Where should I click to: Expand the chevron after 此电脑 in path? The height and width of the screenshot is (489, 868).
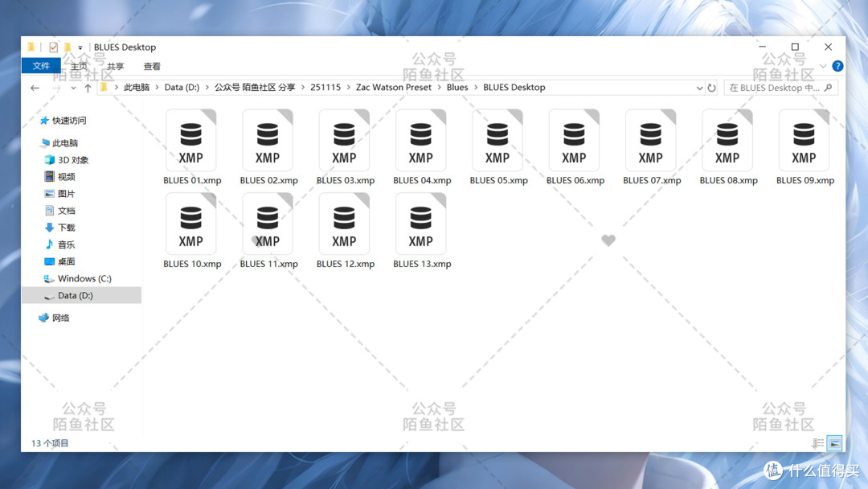[x=157, y=88]
